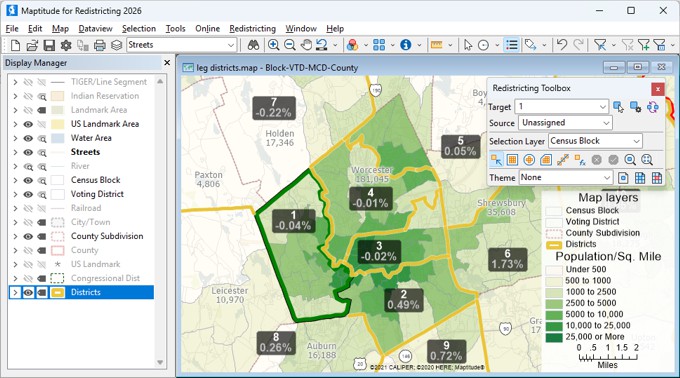Expand the Indian Reservation layer row
680x378 pixels.
15,96
